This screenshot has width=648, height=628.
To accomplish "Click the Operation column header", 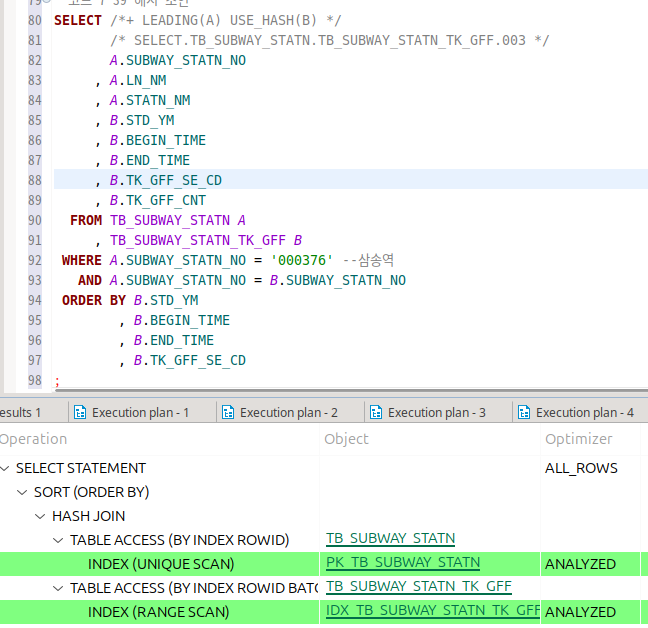I will [x=34, y=438].
